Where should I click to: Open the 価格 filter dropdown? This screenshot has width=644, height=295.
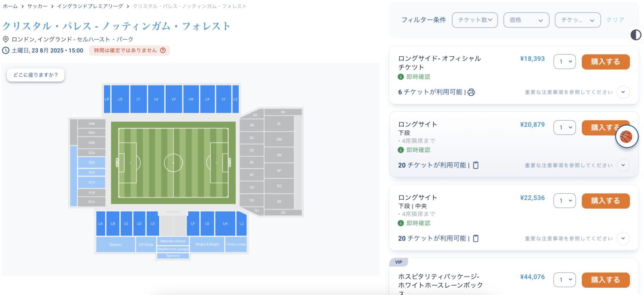[x=526, y=20]
